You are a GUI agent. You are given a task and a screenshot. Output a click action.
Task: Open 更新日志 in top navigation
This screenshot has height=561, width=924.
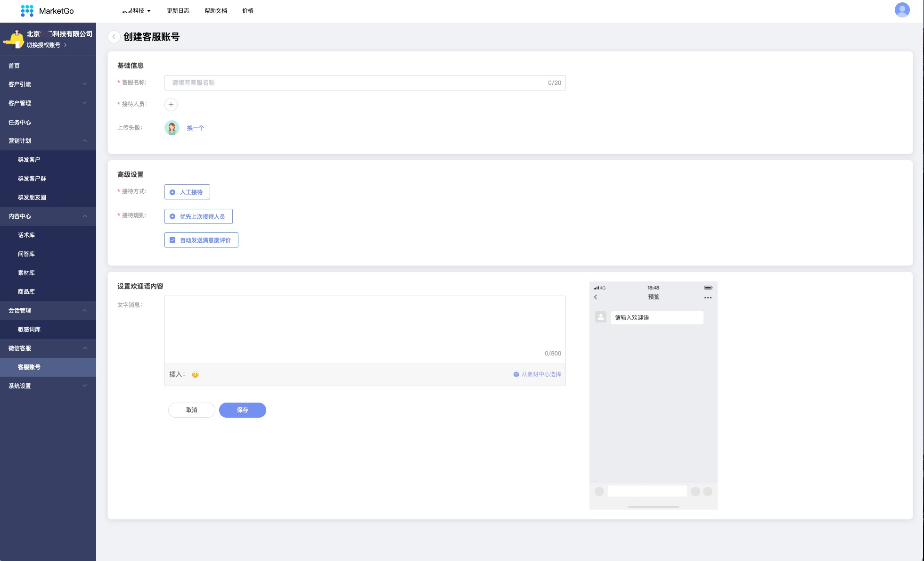pyautogui.click(x=178, y=11)
